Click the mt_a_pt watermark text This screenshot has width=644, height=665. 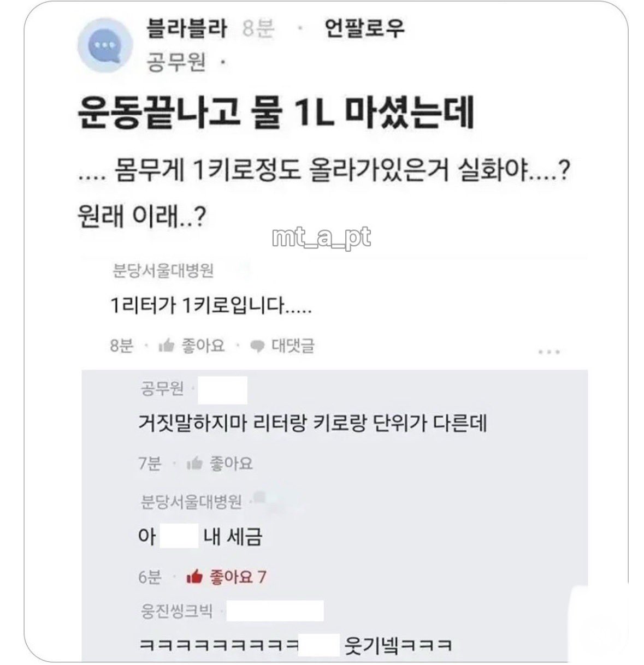coord(321,236)
